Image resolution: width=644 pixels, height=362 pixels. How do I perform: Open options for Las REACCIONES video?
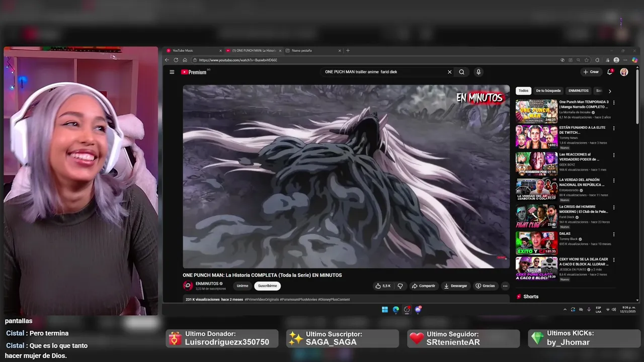coord(614,155)
